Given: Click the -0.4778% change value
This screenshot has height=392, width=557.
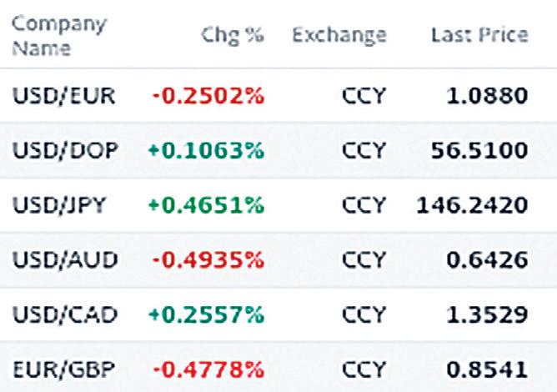Looking at the screenshot, I should point(208,369).
